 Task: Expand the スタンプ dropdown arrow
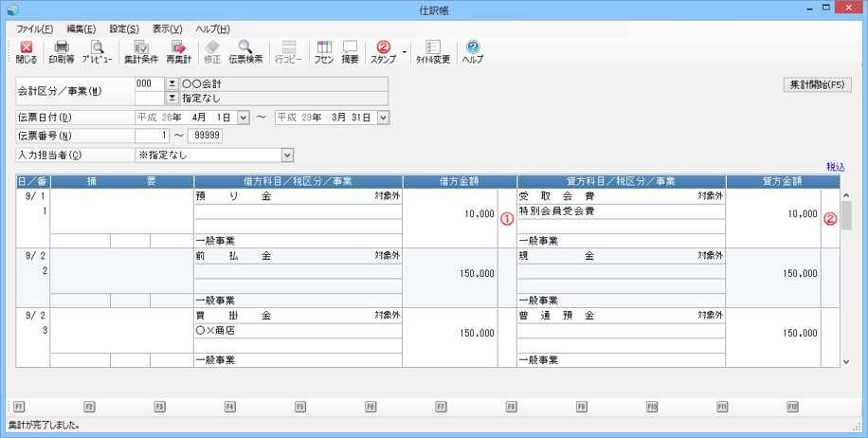coord(405,51)
